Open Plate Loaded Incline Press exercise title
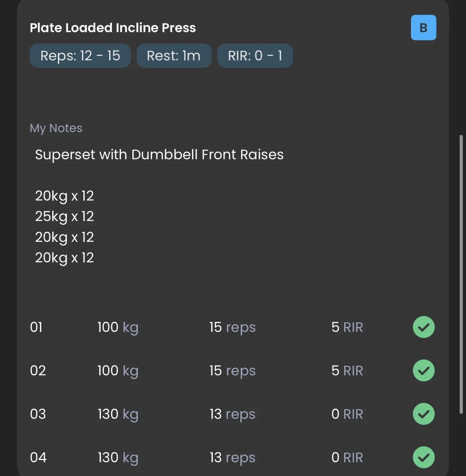 [113, 28]
